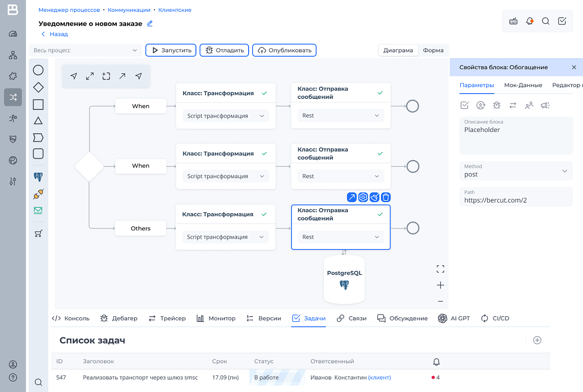Switch to Мок-Данные tab
The height and width of the screenshot is (392, 583).
tap(523, 85)
